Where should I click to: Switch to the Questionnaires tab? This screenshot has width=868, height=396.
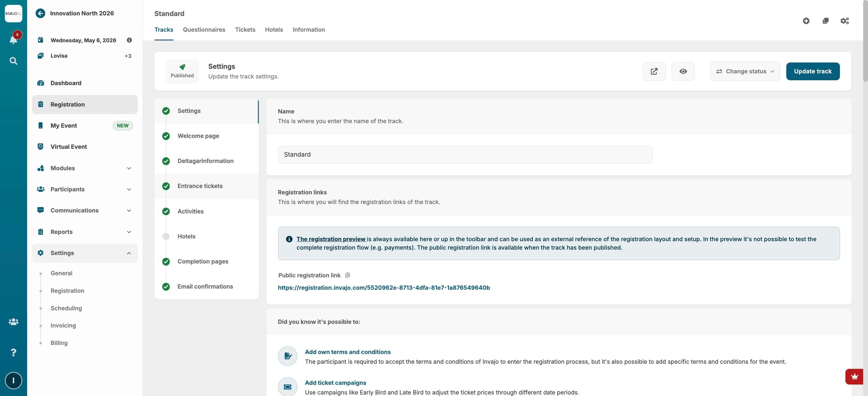[x=204, y=30]
